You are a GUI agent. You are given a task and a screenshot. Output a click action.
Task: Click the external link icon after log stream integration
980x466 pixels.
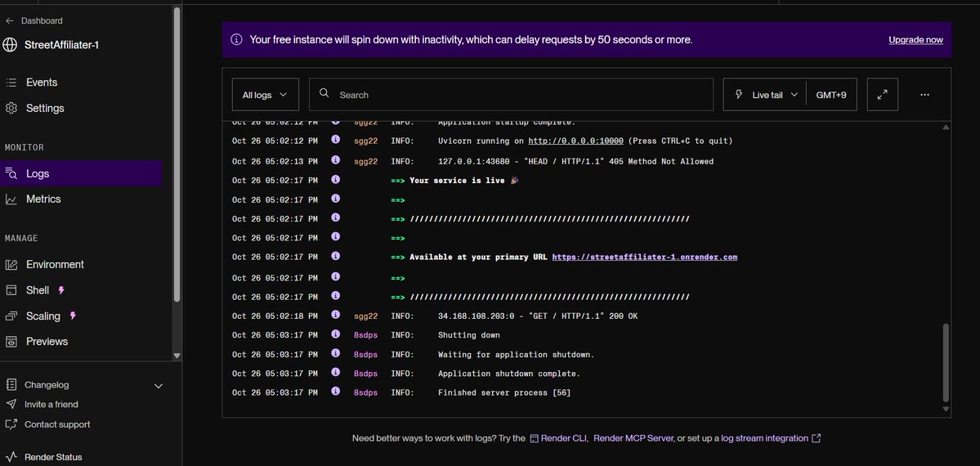(x=816, y=438)
